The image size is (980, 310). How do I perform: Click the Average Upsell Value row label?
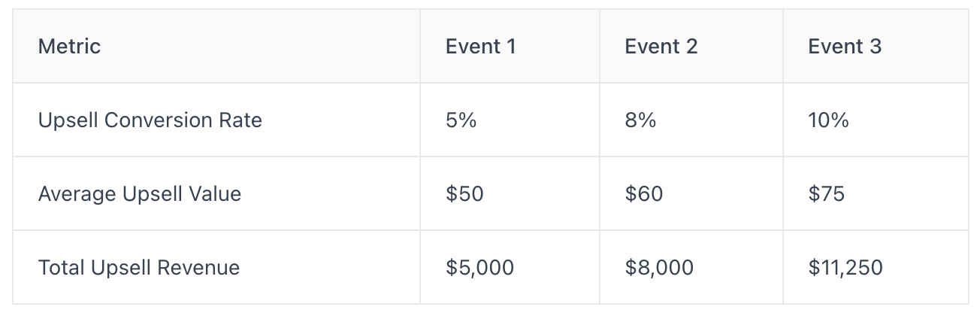140,194
